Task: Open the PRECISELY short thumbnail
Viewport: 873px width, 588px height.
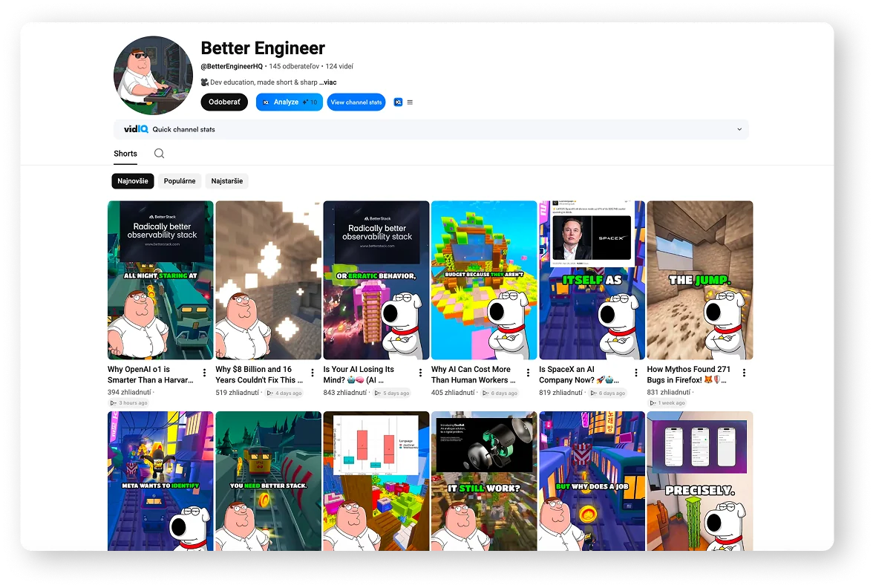Action: coord(700,481)
